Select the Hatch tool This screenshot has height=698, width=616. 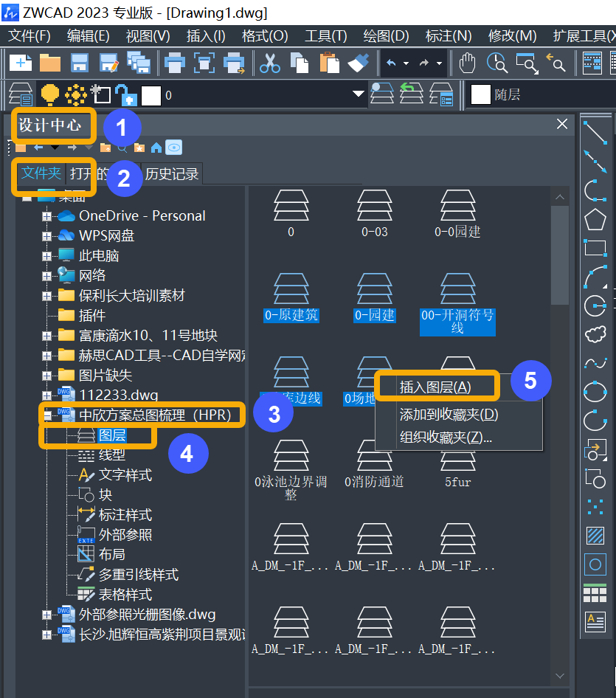coord(595,536)
